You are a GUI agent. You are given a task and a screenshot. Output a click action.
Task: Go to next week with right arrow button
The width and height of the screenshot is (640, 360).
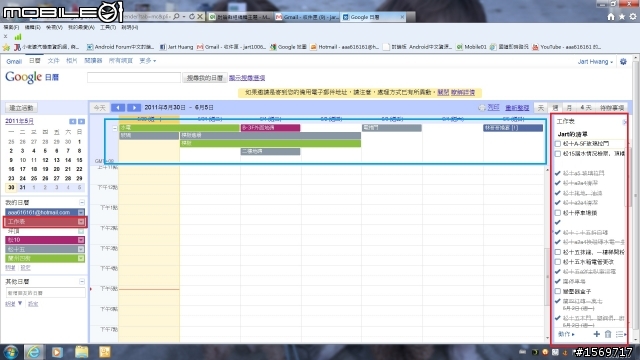pyautogui.click(x=133, y=108)
